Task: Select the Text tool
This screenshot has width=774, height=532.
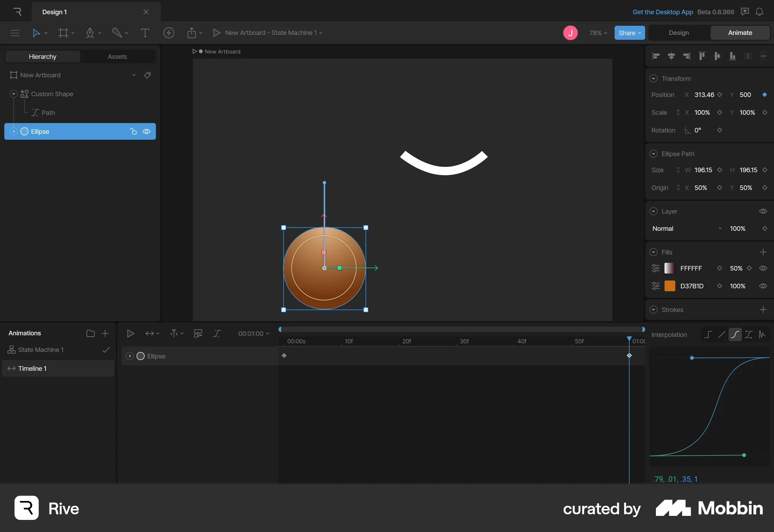Action: click(x=145, y=33)
